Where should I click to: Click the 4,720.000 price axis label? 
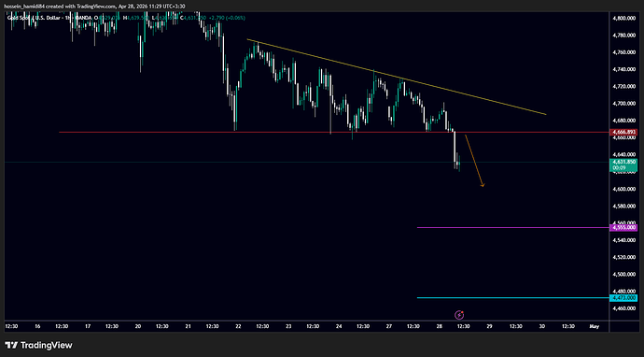coord(624,86)
